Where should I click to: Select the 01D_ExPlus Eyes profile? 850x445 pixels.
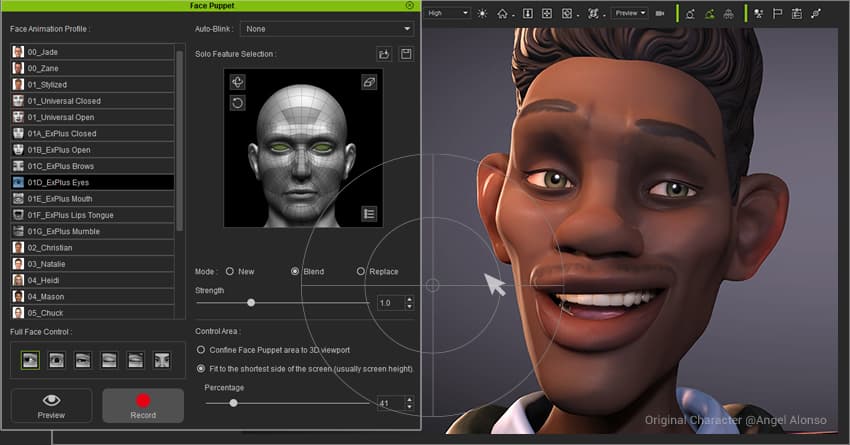[x=93, y=182]
